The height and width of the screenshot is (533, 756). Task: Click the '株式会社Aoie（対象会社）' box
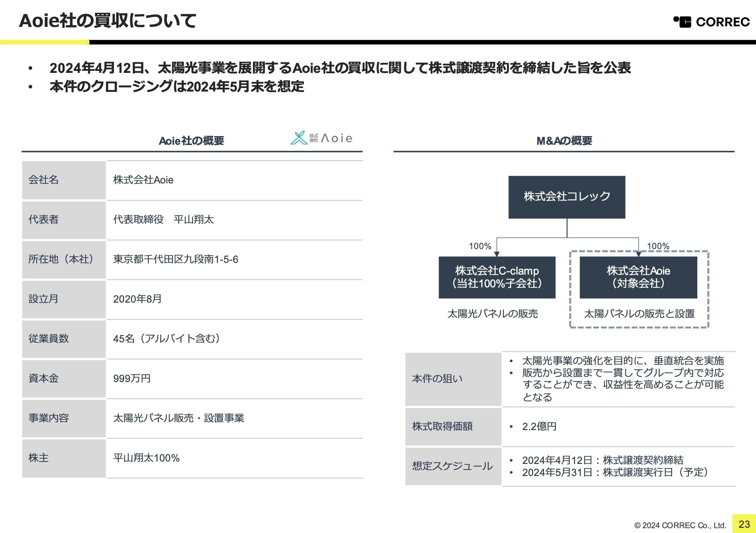638,277
